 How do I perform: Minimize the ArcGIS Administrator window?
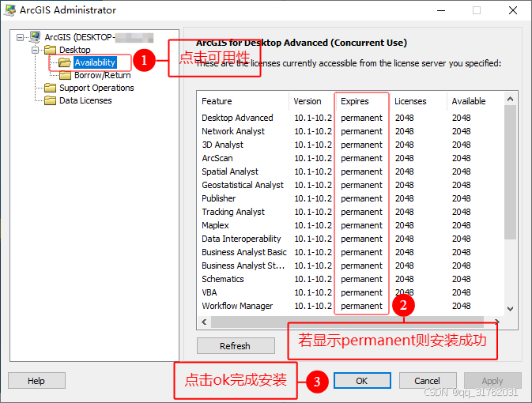(441, 10)
